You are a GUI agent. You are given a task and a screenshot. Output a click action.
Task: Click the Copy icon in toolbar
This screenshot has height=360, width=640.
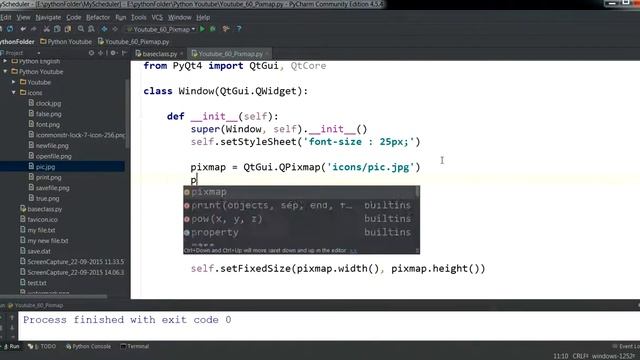pyautogui.click(x=57, y=29)
